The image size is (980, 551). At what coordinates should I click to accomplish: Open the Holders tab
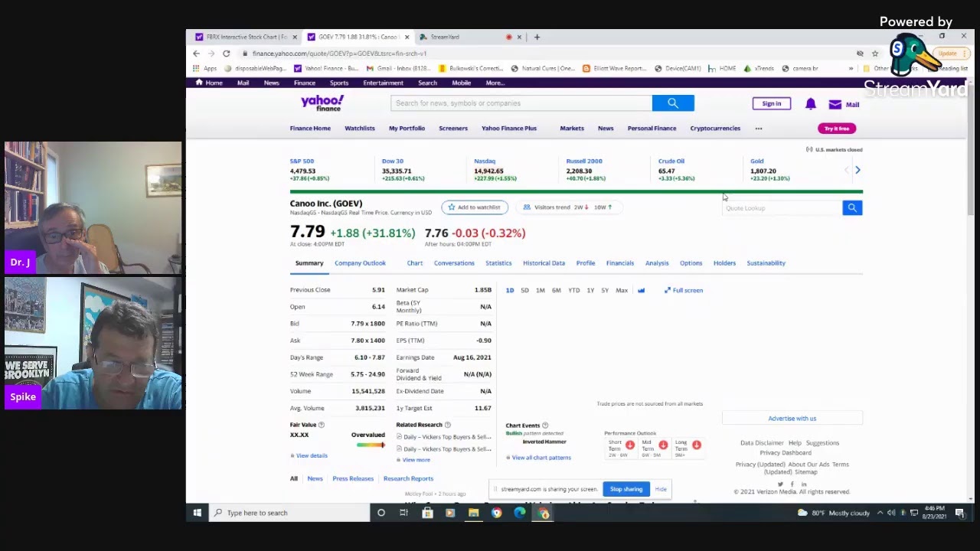point(724,263)
